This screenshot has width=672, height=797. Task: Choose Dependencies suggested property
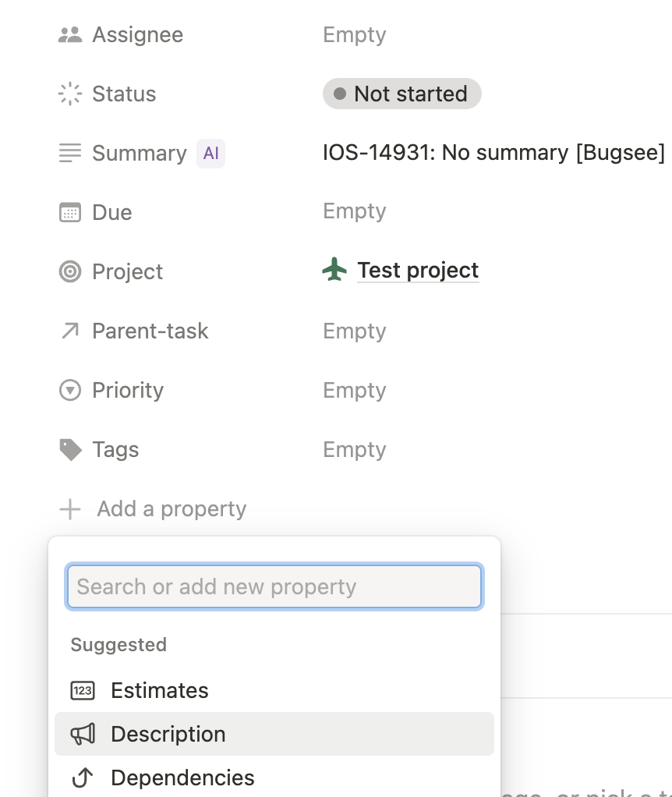point(182,778)
